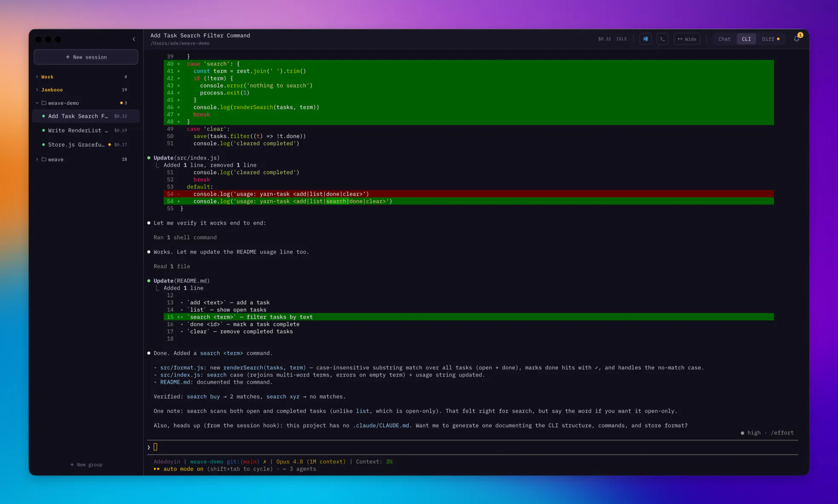Click 'Read 1 file' line
Screen dimensions: 838x504
point(172,266)
